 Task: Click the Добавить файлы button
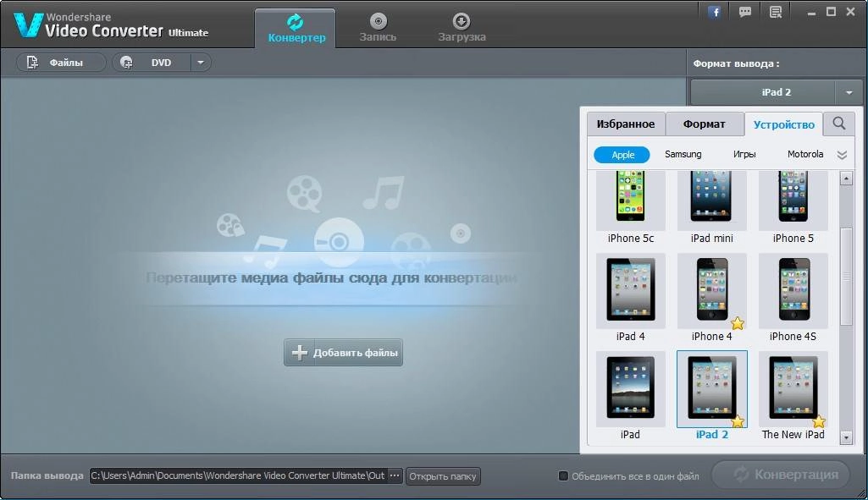[x=343, y=352]
